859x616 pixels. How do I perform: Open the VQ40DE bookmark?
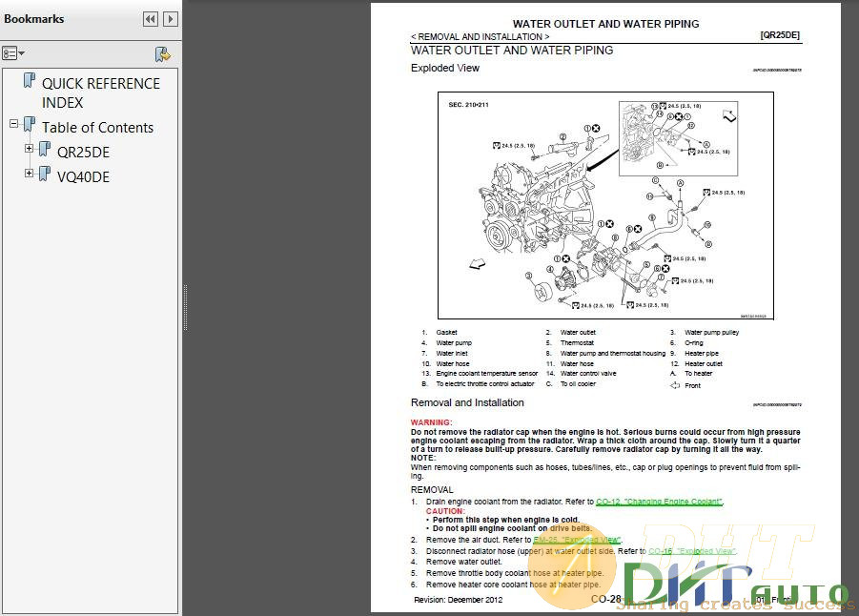83,177
